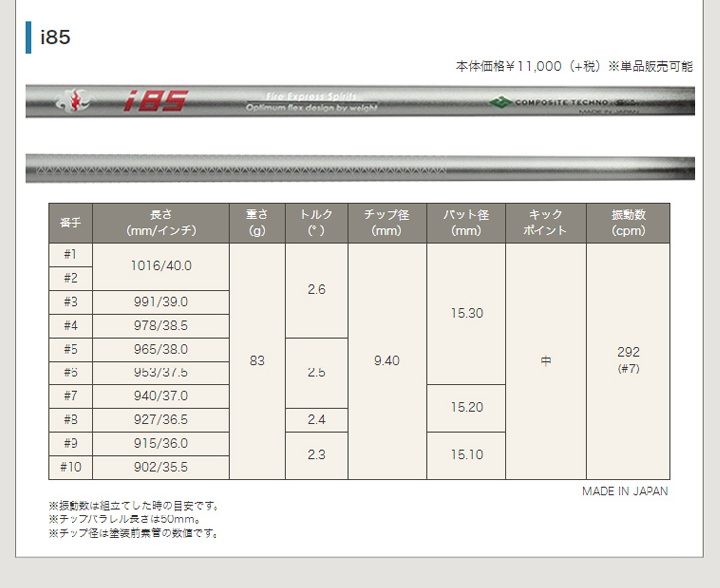Click the note ※振動数は組立てした時の目安です
720x588 pixels.
[x=134, y=506]
